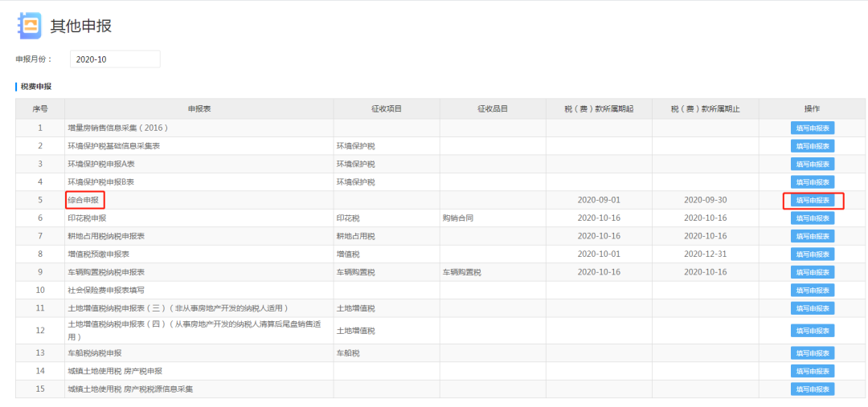Select the 增量房销售信息采集（2016） row text
Screen dimensions: 868x407
click(x=118, y=128)
